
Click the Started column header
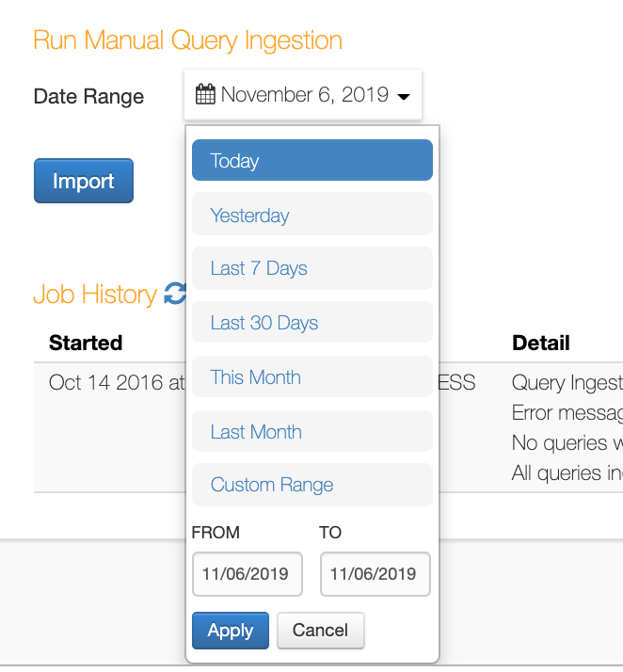[x=86, y=343]
